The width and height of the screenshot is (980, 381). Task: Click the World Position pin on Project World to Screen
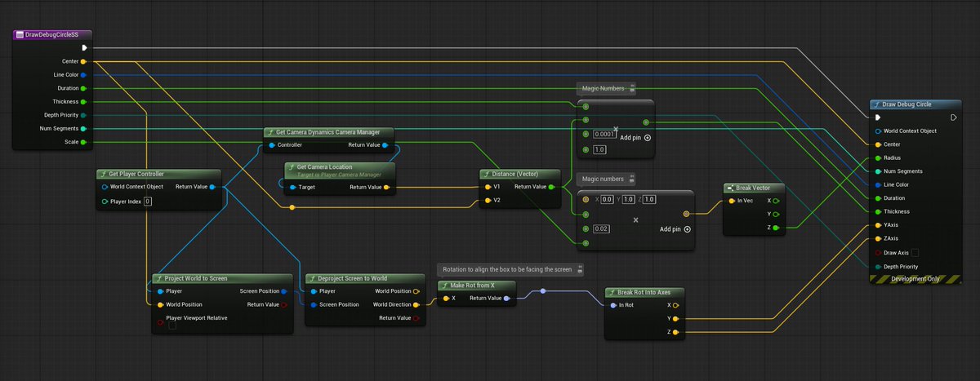tap(159, 304)
